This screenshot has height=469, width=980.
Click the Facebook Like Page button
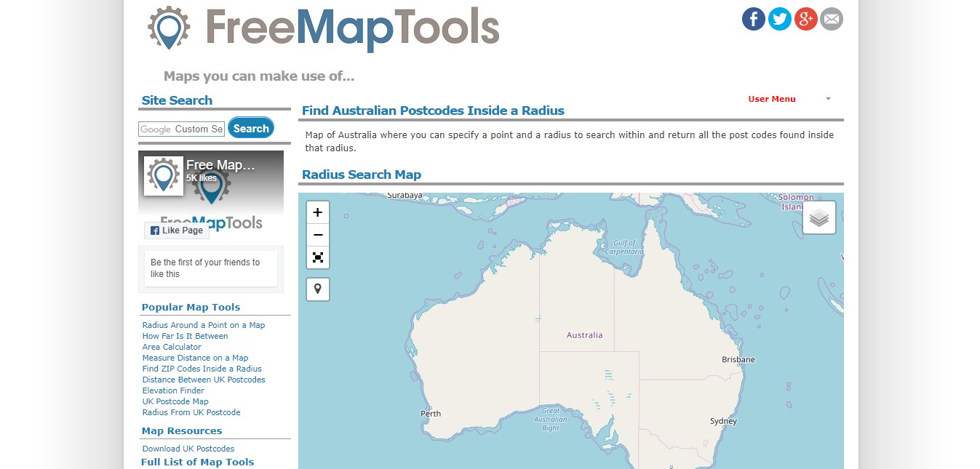pyautogui.click(x=177, y=231)
